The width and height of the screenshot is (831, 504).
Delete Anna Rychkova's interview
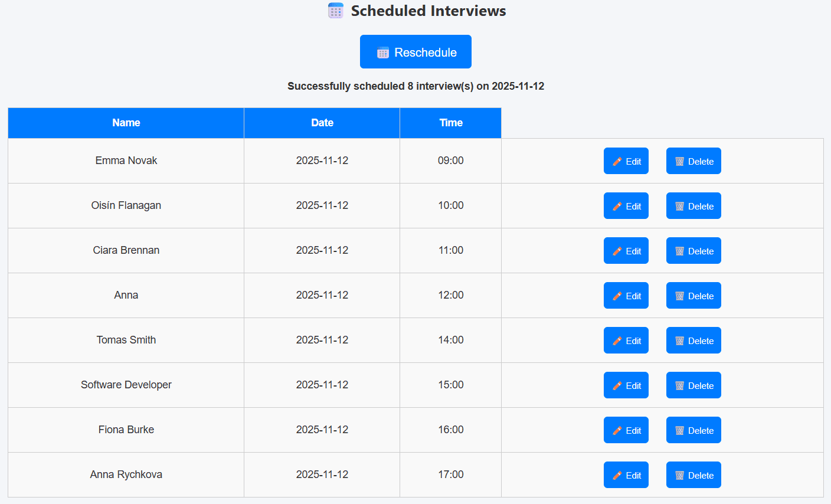(x=693, y=475)
